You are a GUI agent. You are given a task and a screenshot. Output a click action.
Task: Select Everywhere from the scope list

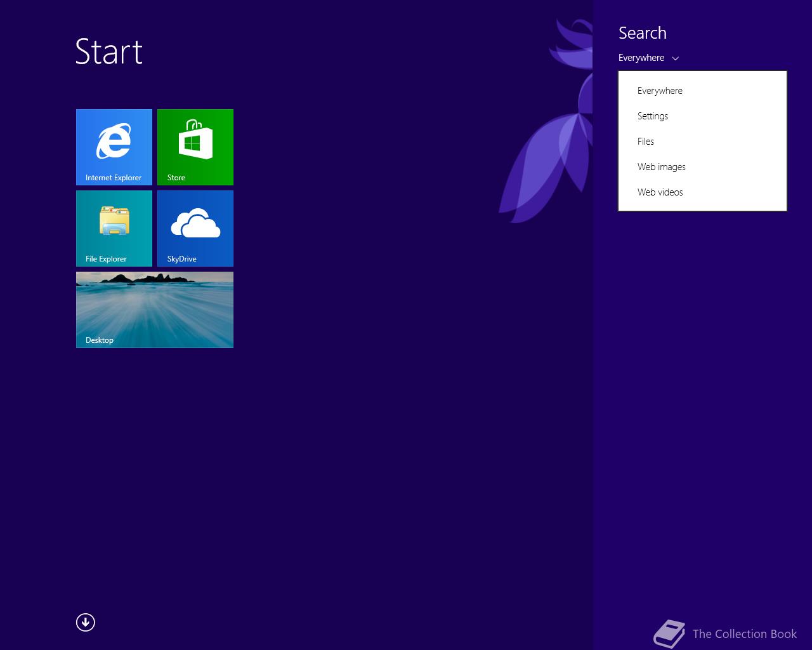[x=702, y=91]
